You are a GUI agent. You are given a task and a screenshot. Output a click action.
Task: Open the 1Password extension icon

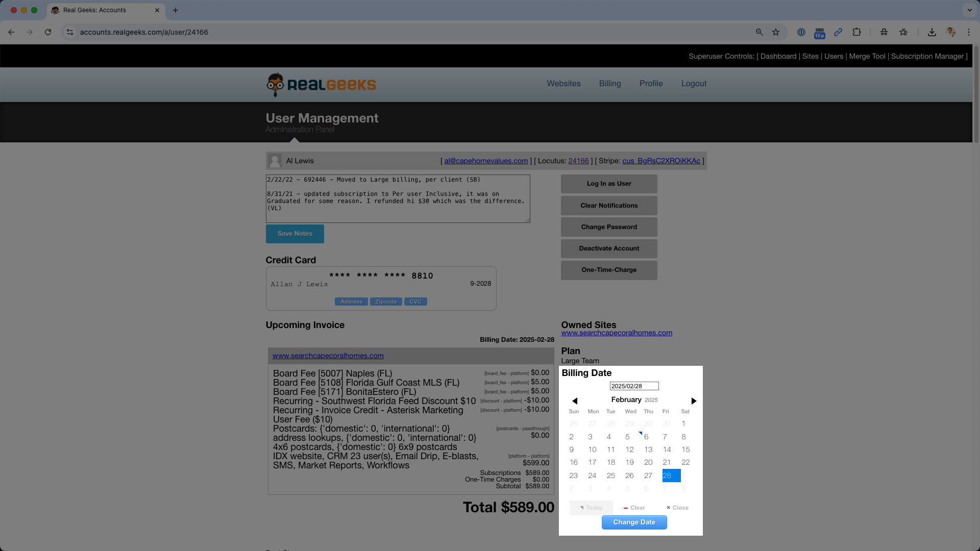pos(801,32)
